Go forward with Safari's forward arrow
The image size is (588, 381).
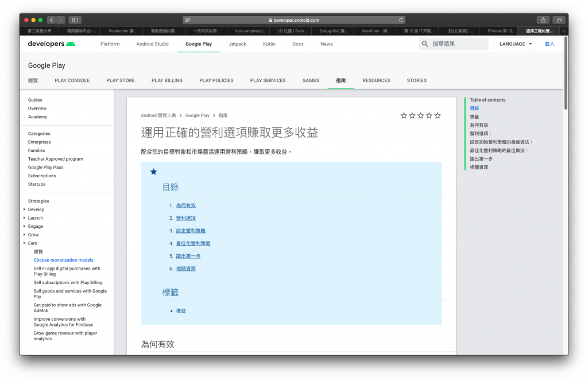click(x=60, y=20)
